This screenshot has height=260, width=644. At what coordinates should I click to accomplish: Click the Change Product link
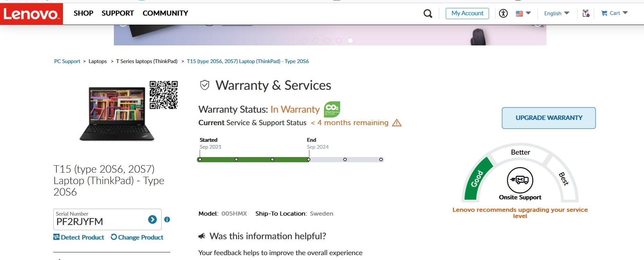click(137, 237)
